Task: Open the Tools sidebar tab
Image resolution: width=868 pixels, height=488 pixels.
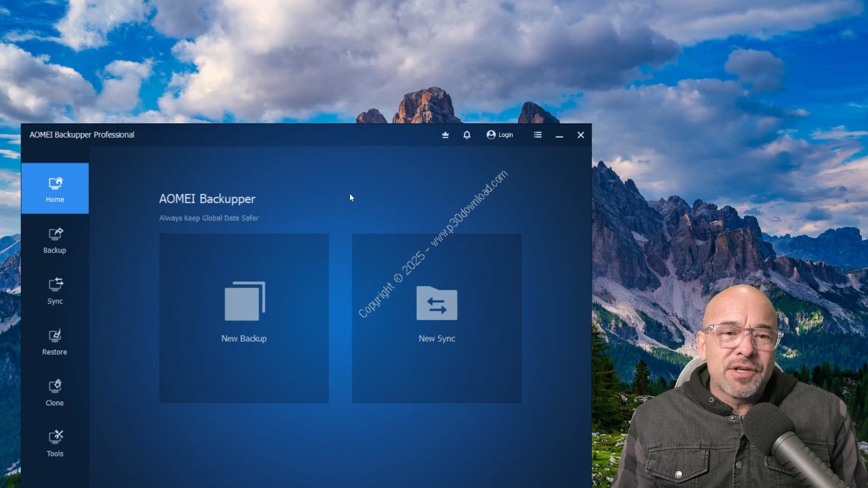Action: (x=55, y=444)
